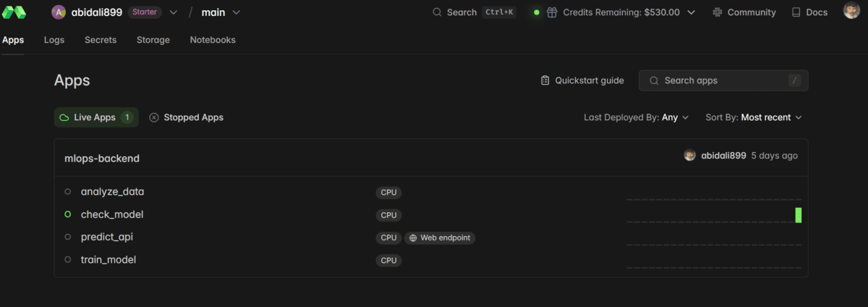Click the Live Apps count badge 1
Image resolution: width=868 pixels, height=307 pixels.
point(127,117)
